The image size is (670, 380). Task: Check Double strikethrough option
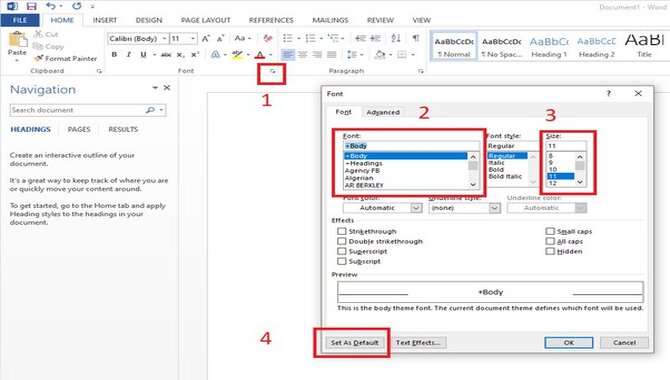coord(341,241)
